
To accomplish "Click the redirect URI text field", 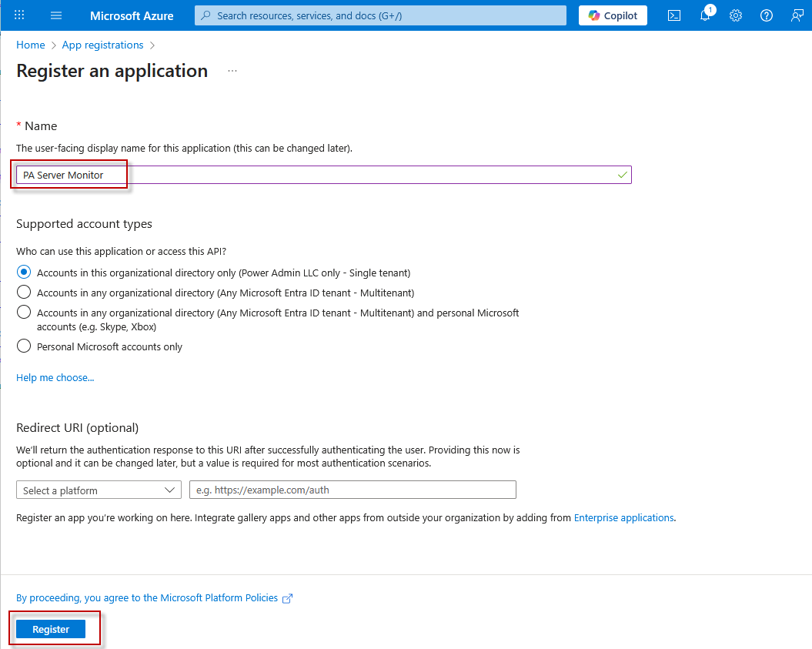I will pyautogui.click(x=353, y=490).
